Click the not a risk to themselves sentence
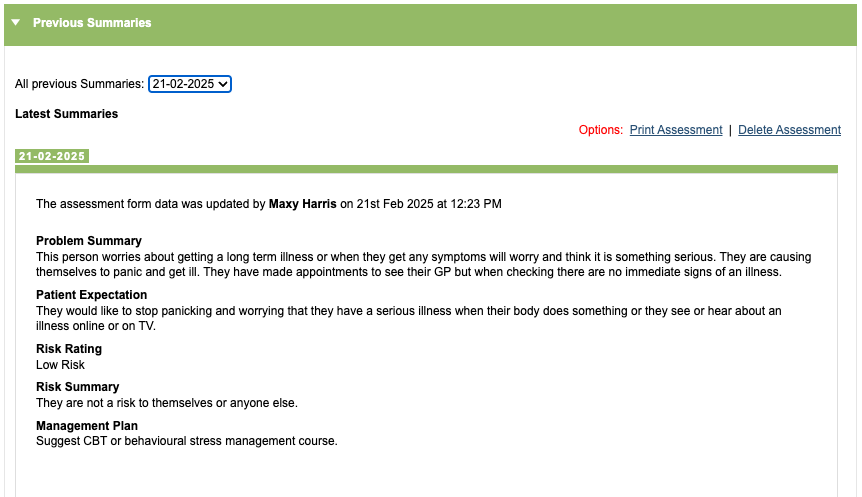Image resolution: width=862 pixels, height=497 pixels. 167,403
